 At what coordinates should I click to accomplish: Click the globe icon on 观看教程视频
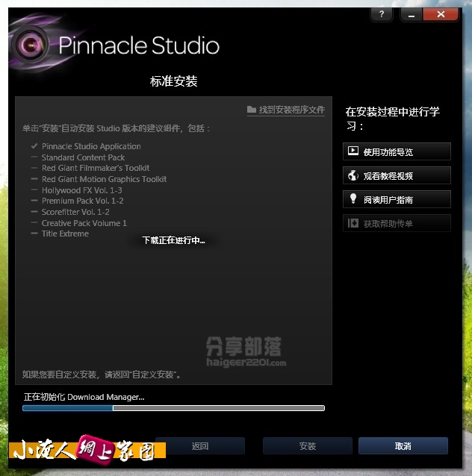pyautogui.click(x=353, y=175)
